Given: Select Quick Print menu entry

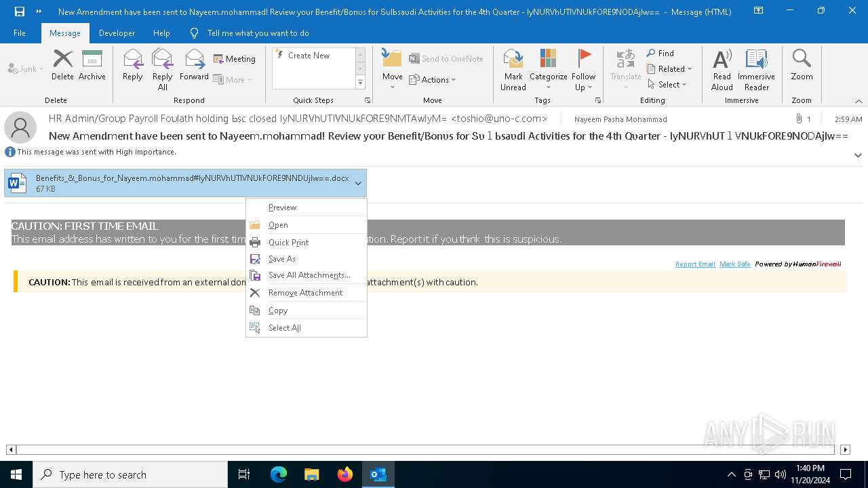Looking at the screenshot, I should coord(307,243).
